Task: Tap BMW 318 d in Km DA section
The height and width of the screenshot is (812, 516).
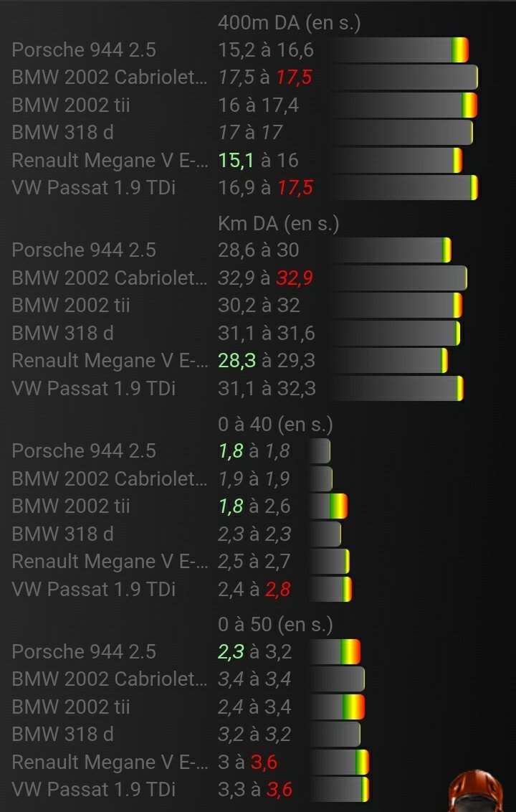Action: pos(62,334)
